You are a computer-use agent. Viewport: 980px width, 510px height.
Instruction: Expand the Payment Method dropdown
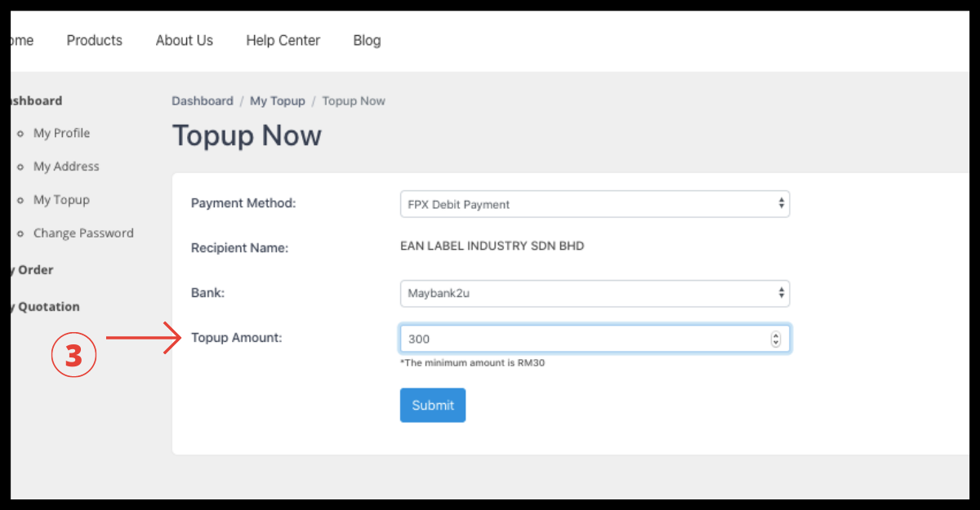coord(595,204)
